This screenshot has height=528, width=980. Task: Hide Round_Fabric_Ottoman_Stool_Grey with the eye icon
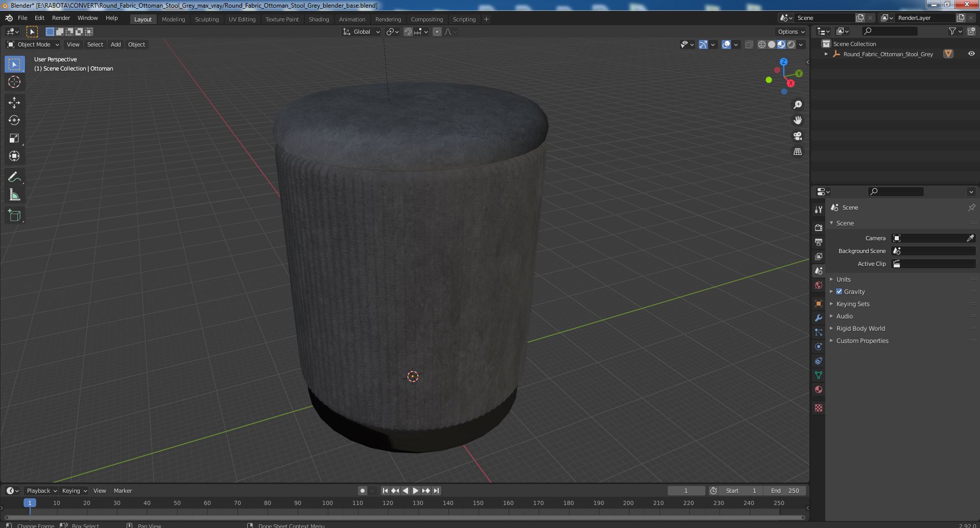971,54
